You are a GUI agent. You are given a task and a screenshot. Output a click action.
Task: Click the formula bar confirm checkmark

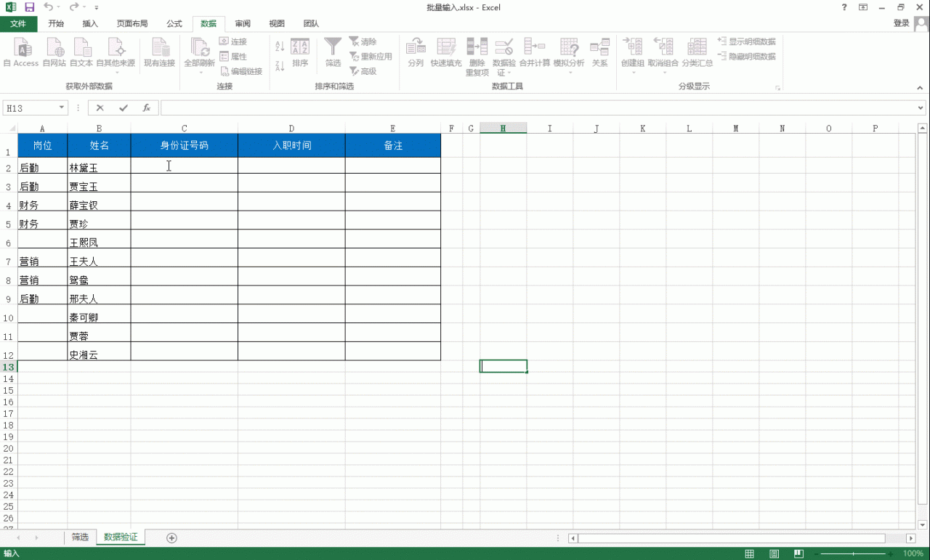click(x=124, y=108)
